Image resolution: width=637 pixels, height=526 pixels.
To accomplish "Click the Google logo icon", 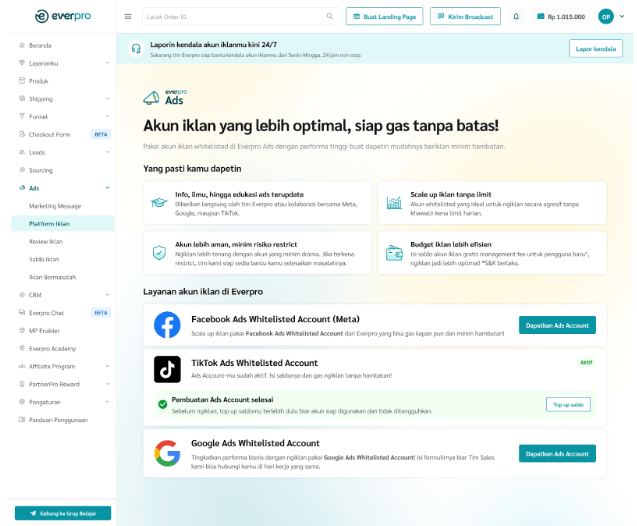I will pyautogui.click(x=167, y=453).
